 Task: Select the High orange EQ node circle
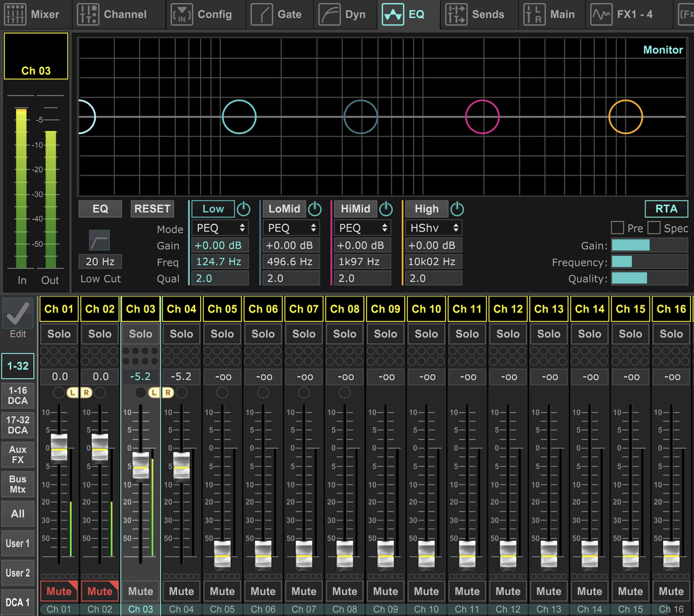[x=626, y=117]
